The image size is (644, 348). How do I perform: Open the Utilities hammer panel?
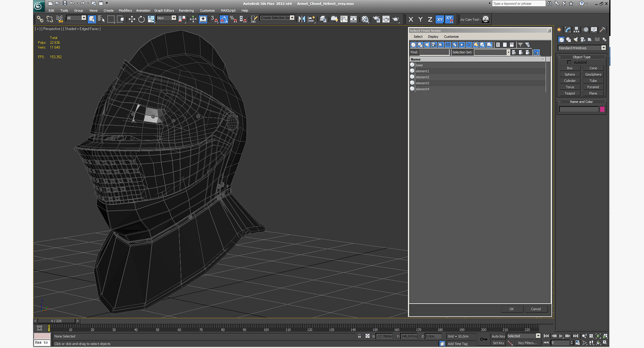602,30
